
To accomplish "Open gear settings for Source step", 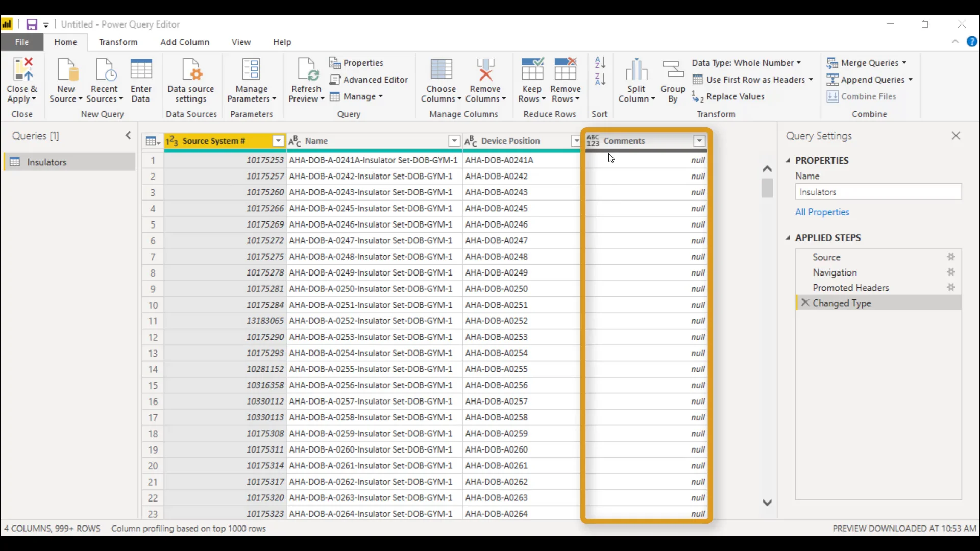I will coord(951,257).
